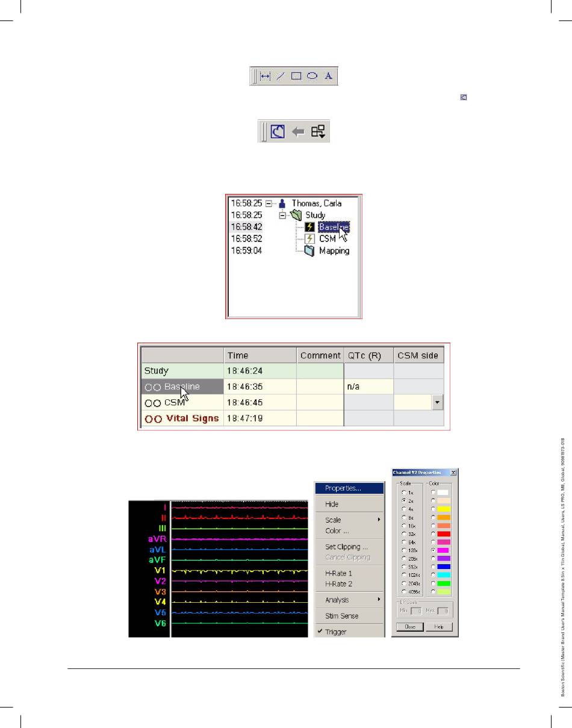Image resolution: width=572 pixels, height=728 pixels.
Task: Open the CSM side dropdown arrow
Action: 438,402
